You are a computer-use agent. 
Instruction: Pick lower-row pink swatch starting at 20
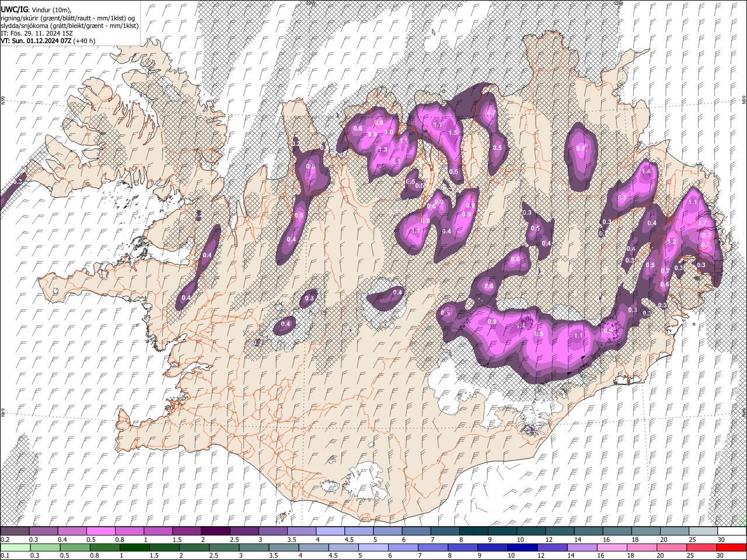[671, 547]
